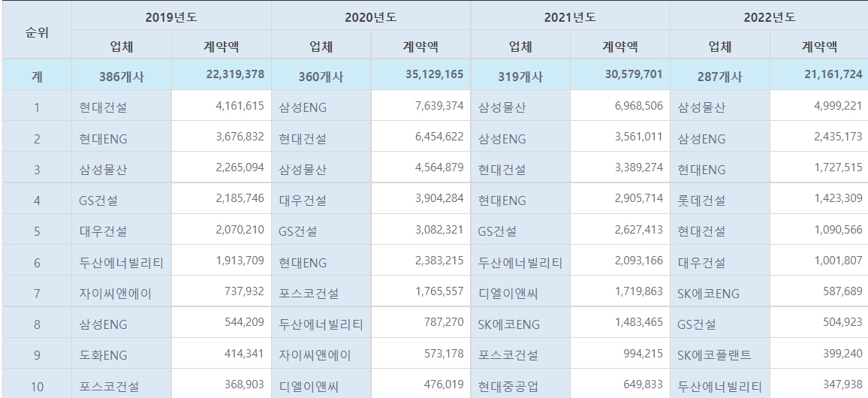868x398 pixels.
Task: Select the 347,938 contract amount
Action: click(819, 384)
